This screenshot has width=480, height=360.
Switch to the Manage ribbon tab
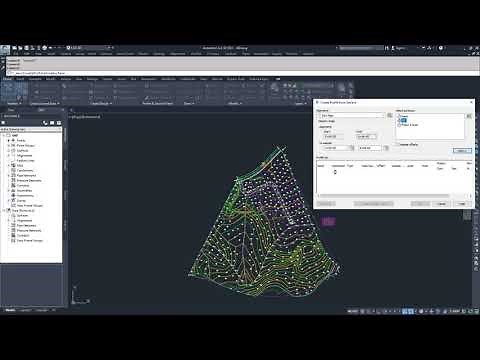tap(92, 79)
